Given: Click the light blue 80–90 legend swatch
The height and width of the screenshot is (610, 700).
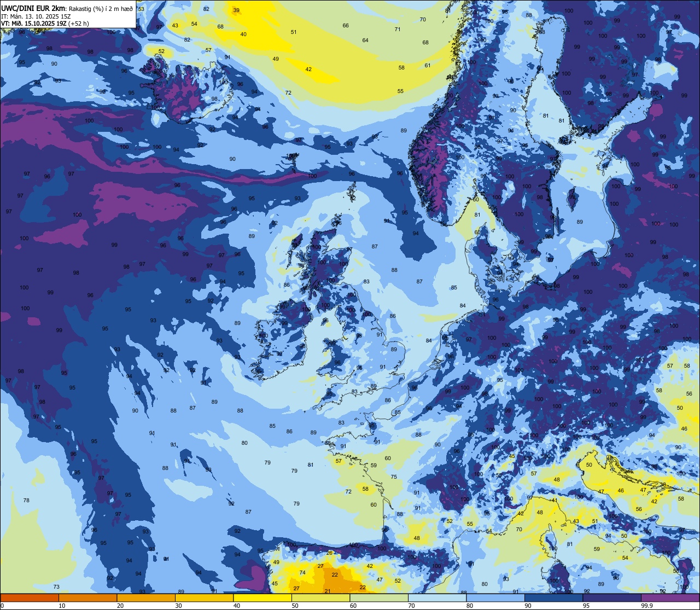Looking at the screenshot, I should point(495,597).
